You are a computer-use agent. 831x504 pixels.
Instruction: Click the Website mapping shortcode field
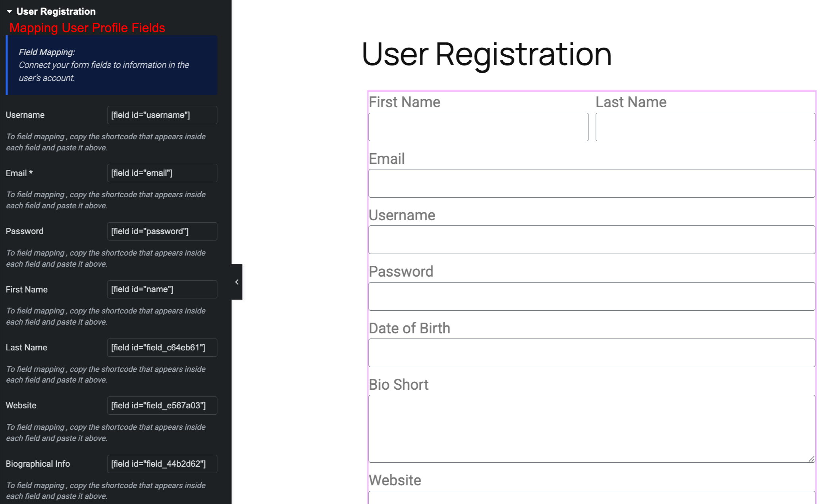pyautogui.click(x=162, y=406)
